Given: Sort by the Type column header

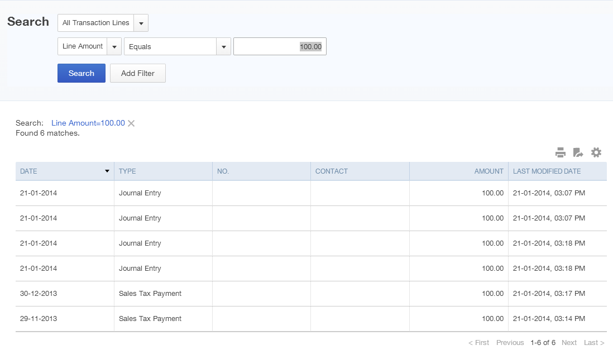Looking at the screenshot, I should click(127, 171).
